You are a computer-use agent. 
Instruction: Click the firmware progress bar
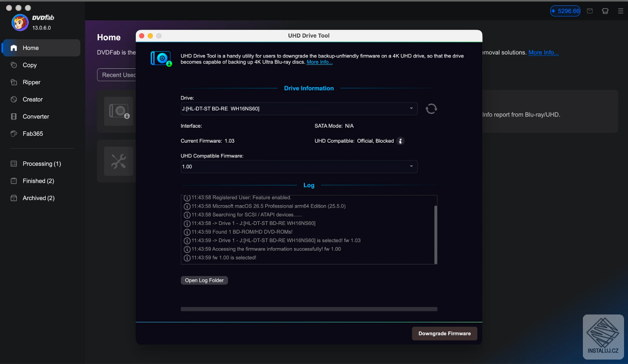tap(309, 309)
